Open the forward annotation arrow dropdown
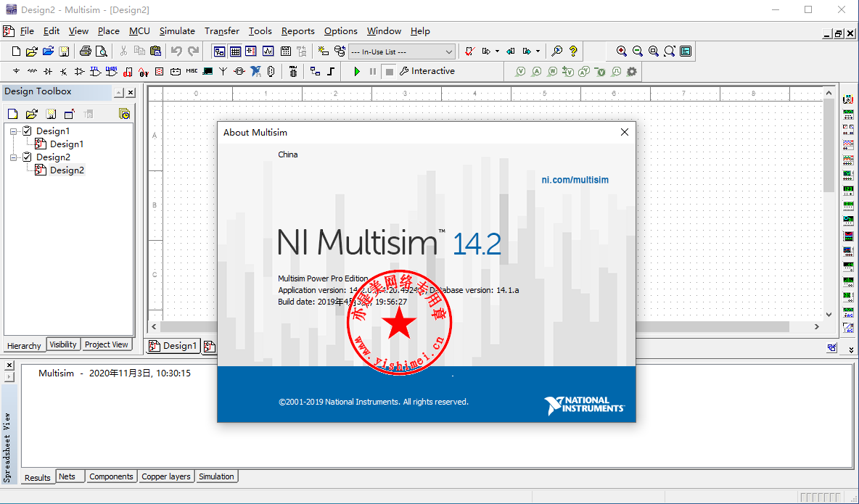 (x=538, y=51)
